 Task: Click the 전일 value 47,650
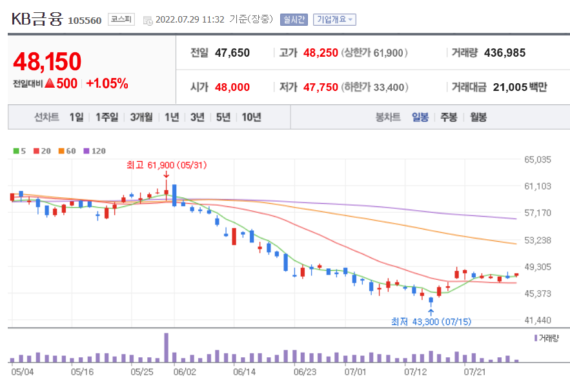tap(232, 53)
